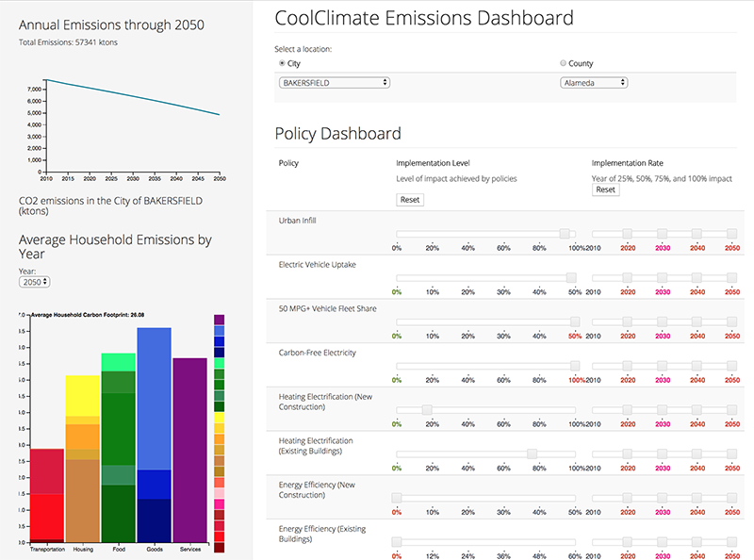Click the 30% tick under Electric Vehicle Uptake slider
Image resolution: width=754 pixels, height=560 pixels.
pos(503,292)
